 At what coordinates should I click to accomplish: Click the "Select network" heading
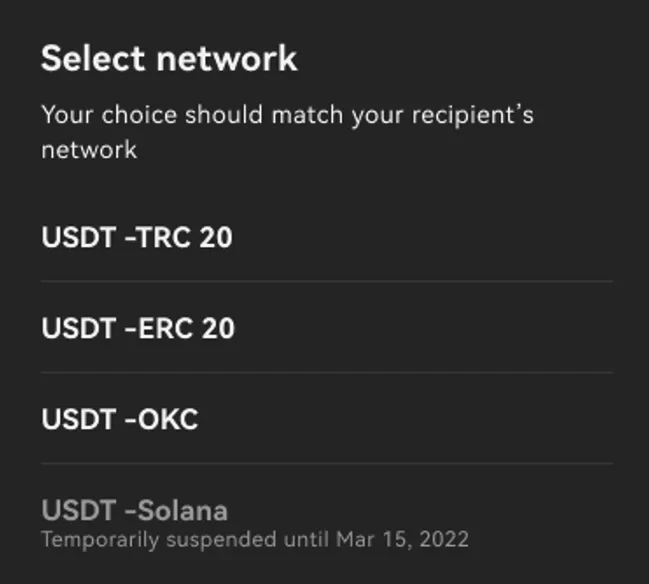[169, 59]
